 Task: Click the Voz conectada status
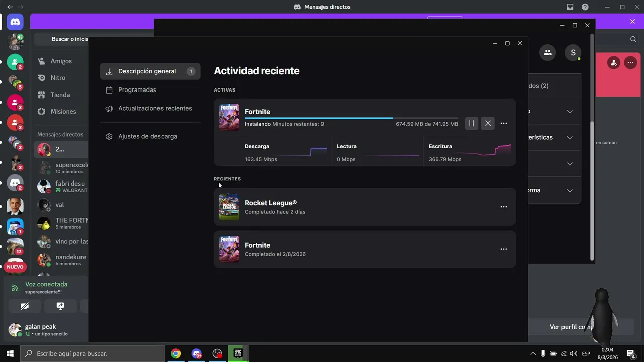pyautogui.click(x=46, y=284)
